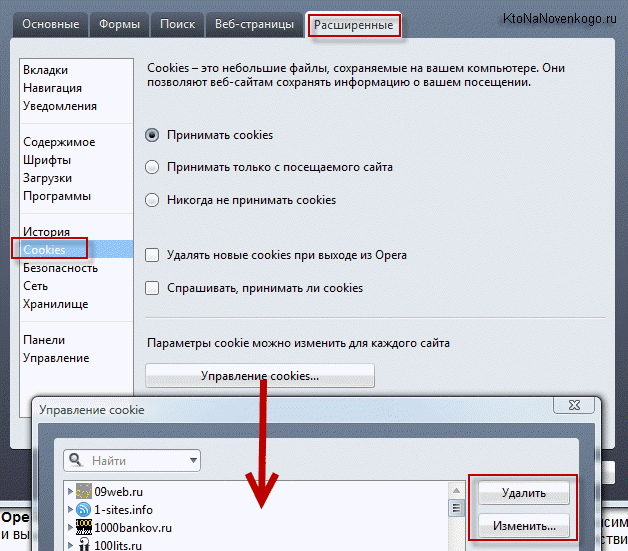Select the 1000bankov.ru row

pyautogui.click(x=257, y=527)
